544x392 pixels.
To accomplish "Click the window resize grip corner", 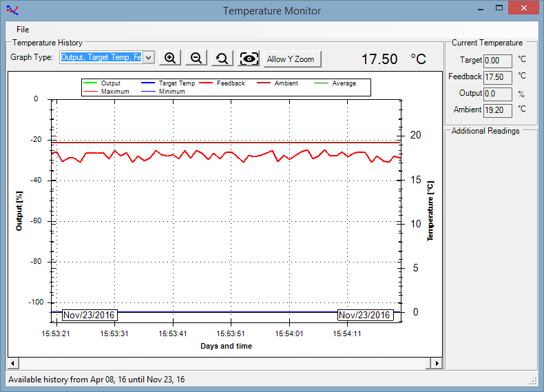I will pos(533,382).
